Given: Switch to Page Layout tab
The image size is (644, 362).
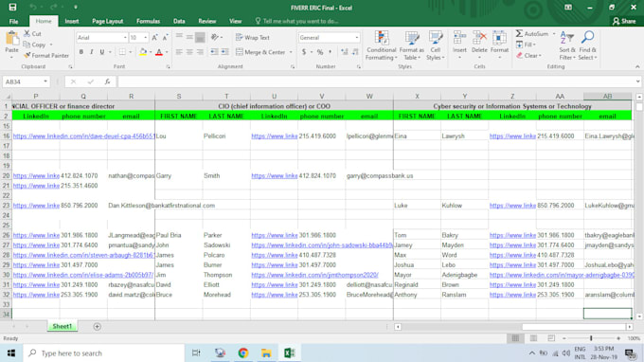Looking at the screenshot, I should [x=108, y=22].
